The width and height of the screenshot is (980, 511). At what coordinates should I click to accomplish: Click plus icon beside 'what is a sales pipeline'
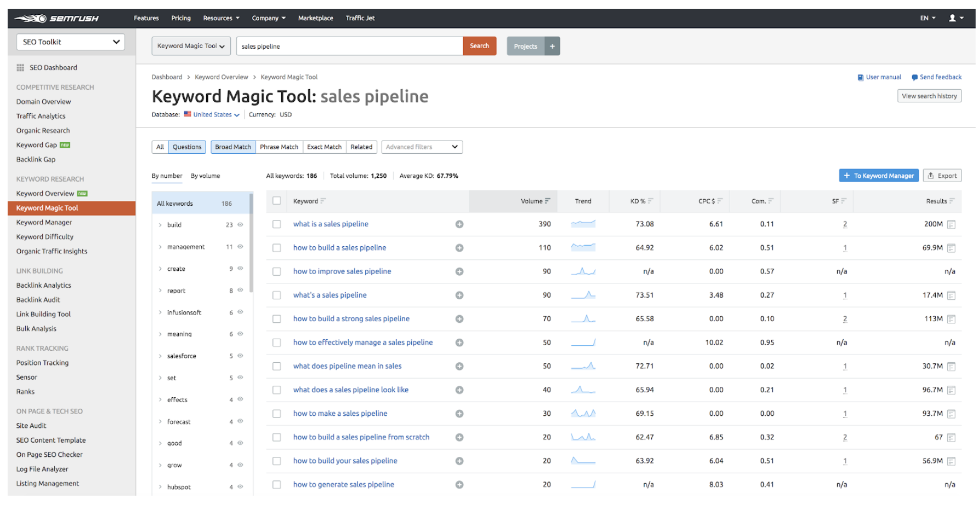coord(459,224)
